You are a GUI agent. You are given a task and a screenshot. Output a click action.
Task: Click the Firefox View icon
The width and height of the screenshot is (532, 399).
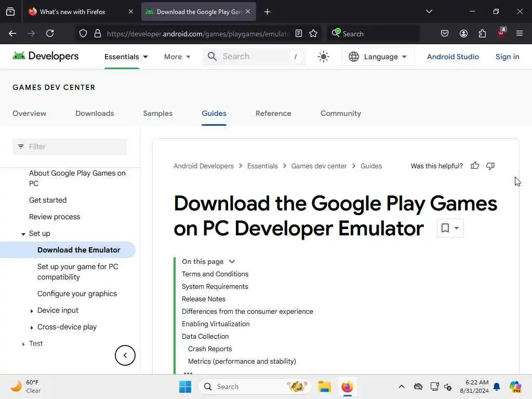tap(10, 11)
